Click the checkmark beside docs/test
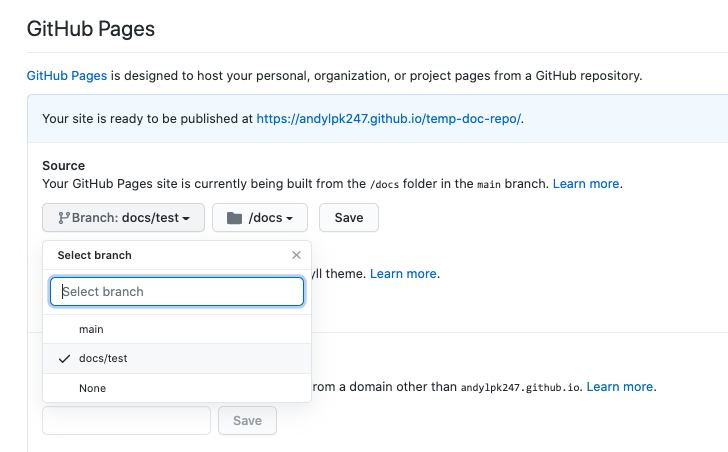Viewport: 728px width, 452px height. 65,359
